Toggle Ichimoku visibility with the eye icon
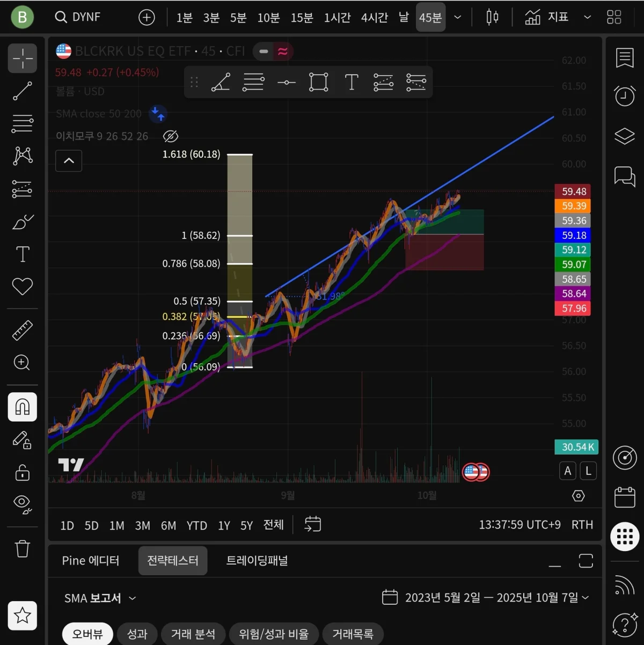This screenshot has height=645, width=644. [x=170, y=136]
